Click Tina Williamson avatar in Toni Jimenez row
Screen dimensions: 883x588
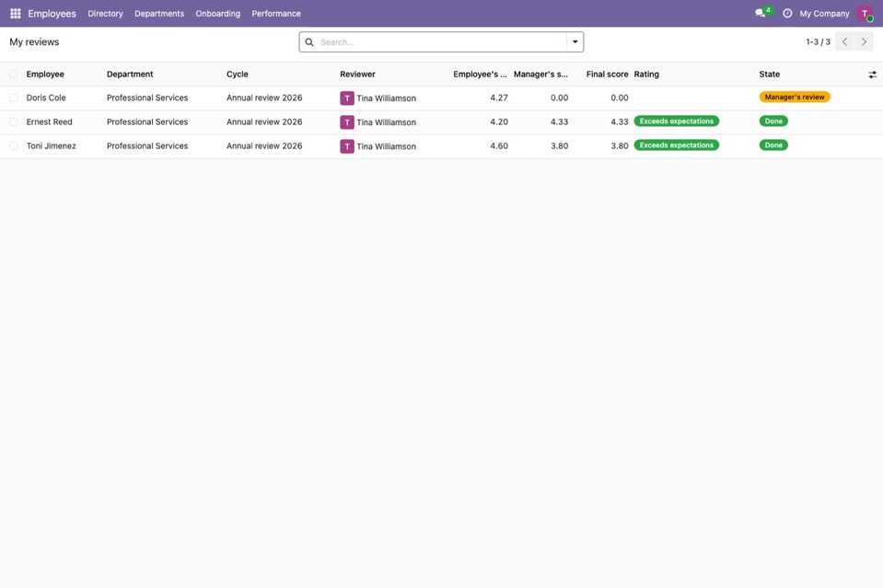347,146
